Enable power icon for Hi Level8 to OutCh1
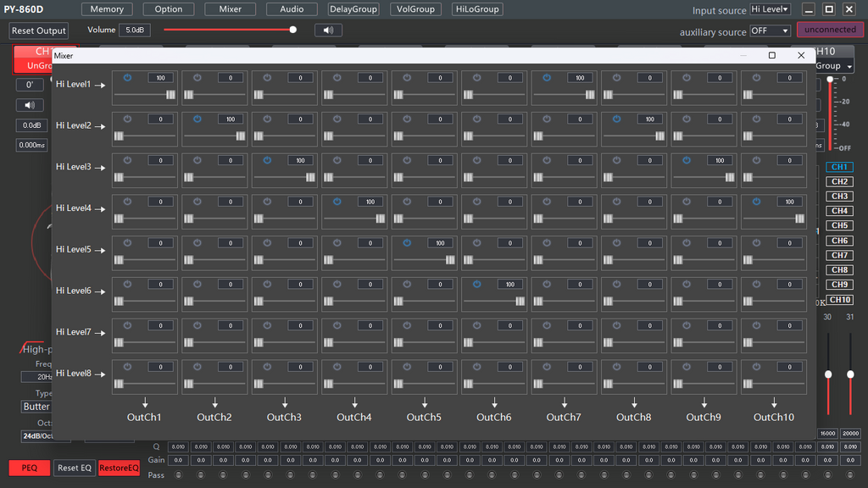This screenshot has height=488, width=868. (127, 366)
